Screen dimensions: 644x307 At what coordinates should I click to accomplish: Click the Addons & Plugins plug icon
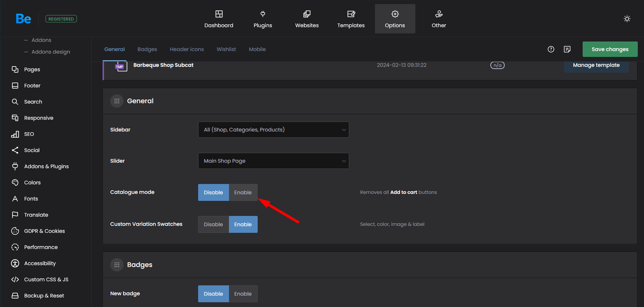[x=15, y=166]
